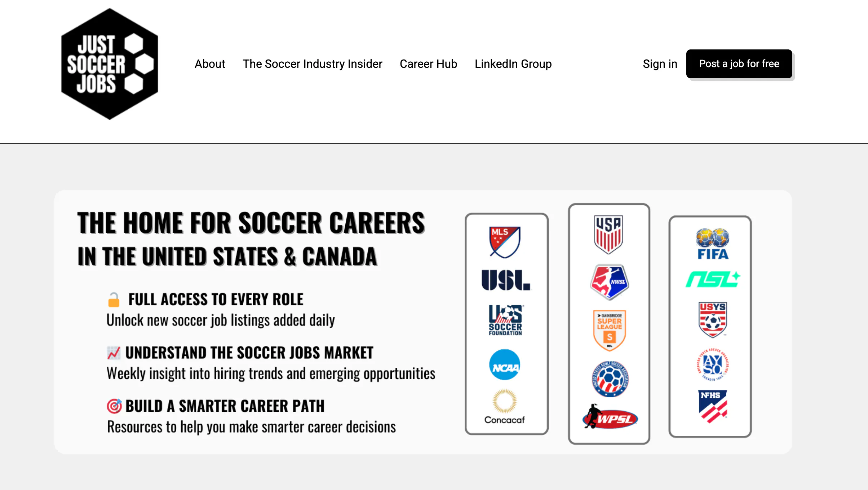Click 'UNDERSTAND THE SOCCER JOBS MARKET' heading
The width and height of the screenshot is (868, 490).
[x=249, y=353]
